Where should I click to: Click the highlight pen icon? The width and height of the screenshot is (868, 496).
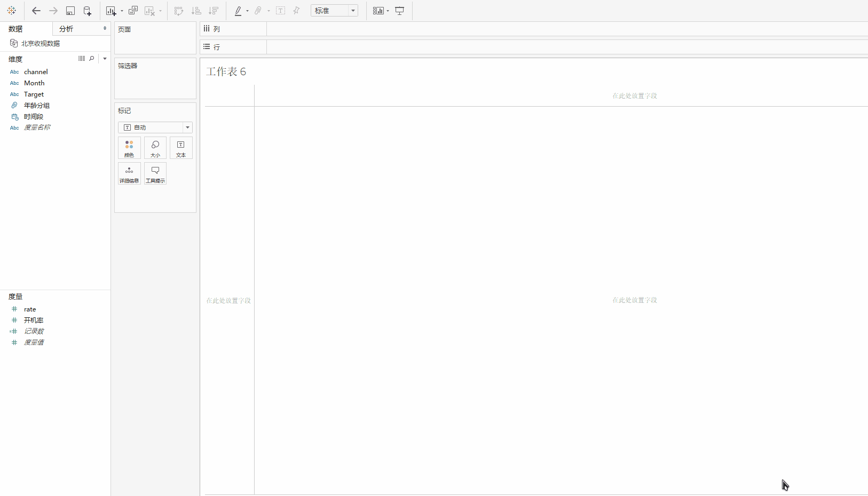click(x=238, y=11)
